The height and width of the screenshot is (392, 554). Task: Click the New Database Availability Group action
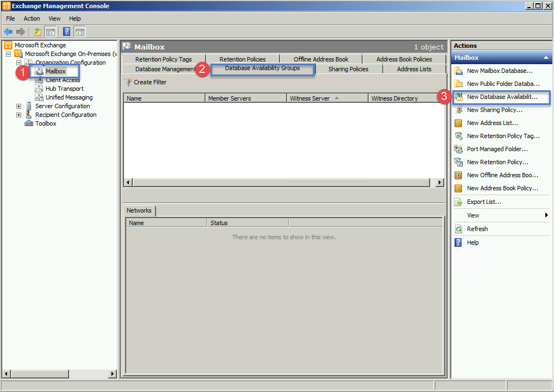click(x=502, y=97)
